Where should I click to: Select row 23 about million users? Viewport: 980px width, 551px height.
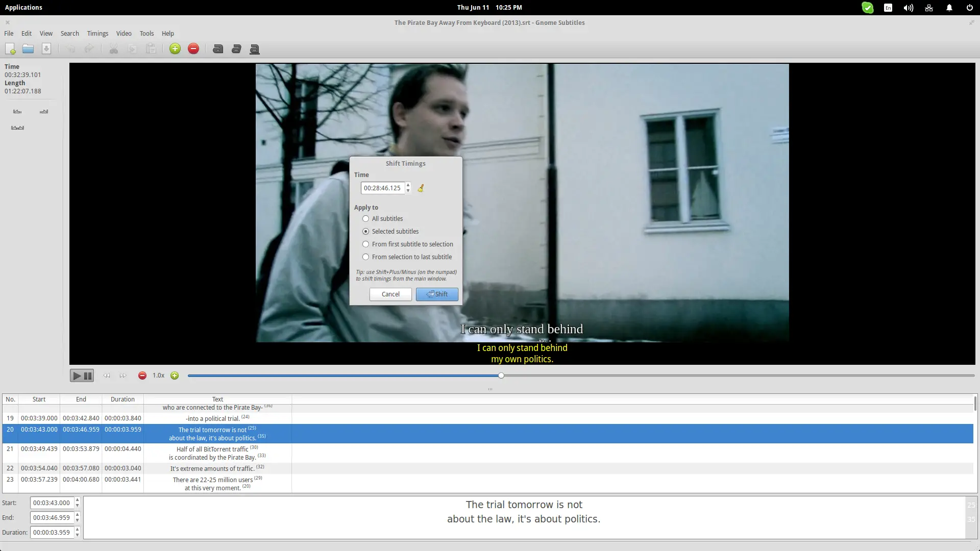[487, 483]
